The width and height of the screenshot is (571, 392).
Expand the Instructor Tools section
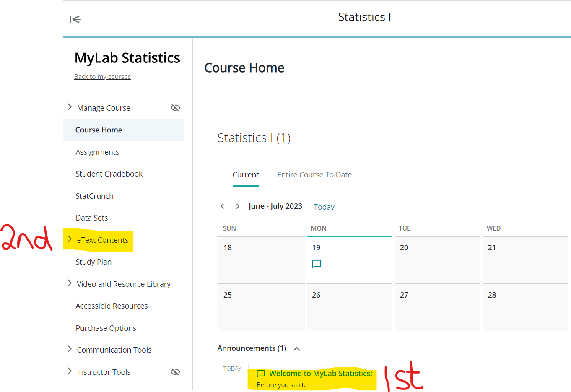point(70,371)
